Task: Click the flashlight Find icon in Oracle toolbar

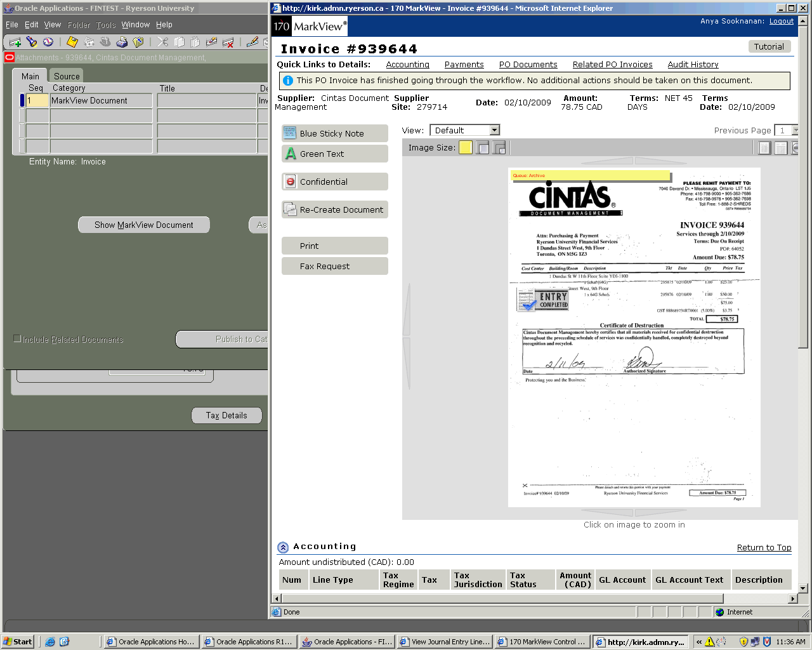Action: pos(32,42)
